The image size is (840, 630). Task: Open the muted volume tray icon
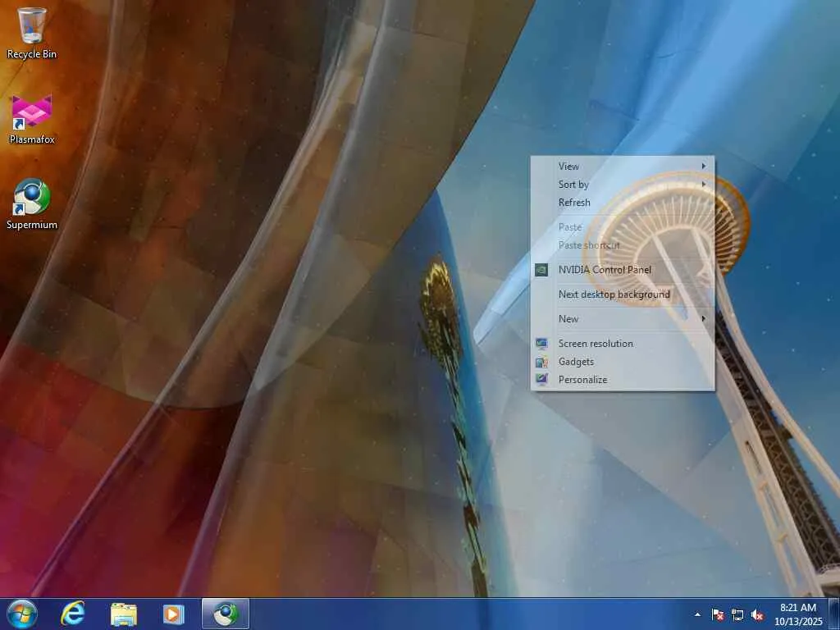coord(757,614)
